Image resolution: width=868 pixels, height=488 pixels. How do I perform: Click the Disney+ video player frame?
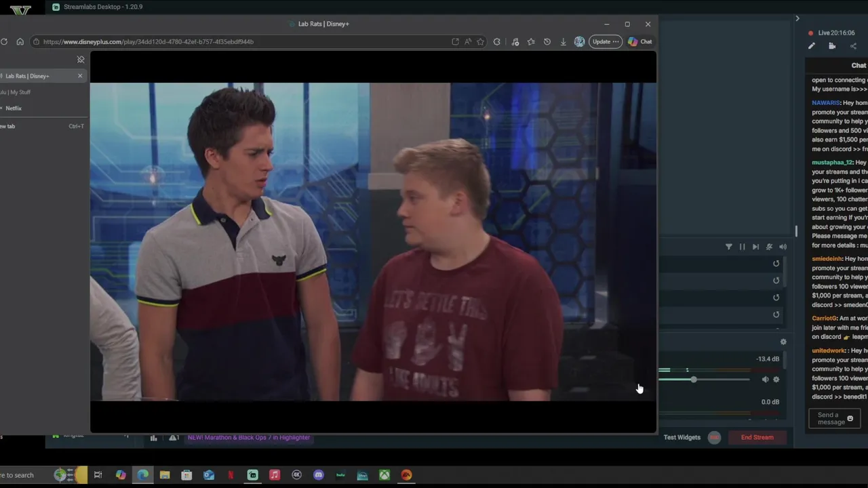[x=373, y=242]
